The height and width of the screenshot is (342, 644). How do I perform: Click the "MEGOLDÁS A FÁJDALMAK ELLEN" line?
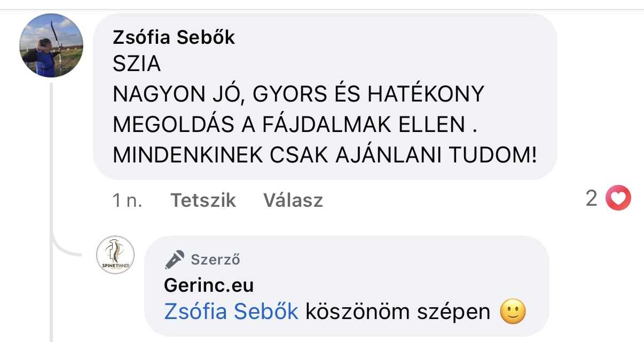click(x=293, y=125)
